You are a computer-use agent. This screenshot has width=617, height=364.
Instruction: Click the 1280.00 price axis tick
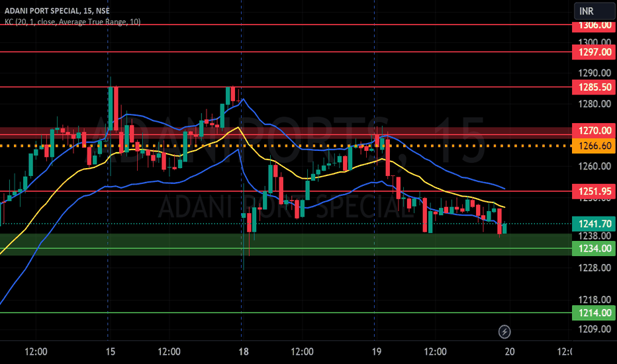[594, 104]
